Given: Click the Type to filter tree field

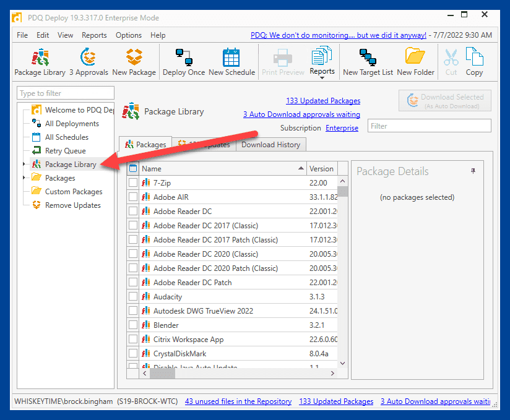Looking at the screenshot, I should coord(66,93).
